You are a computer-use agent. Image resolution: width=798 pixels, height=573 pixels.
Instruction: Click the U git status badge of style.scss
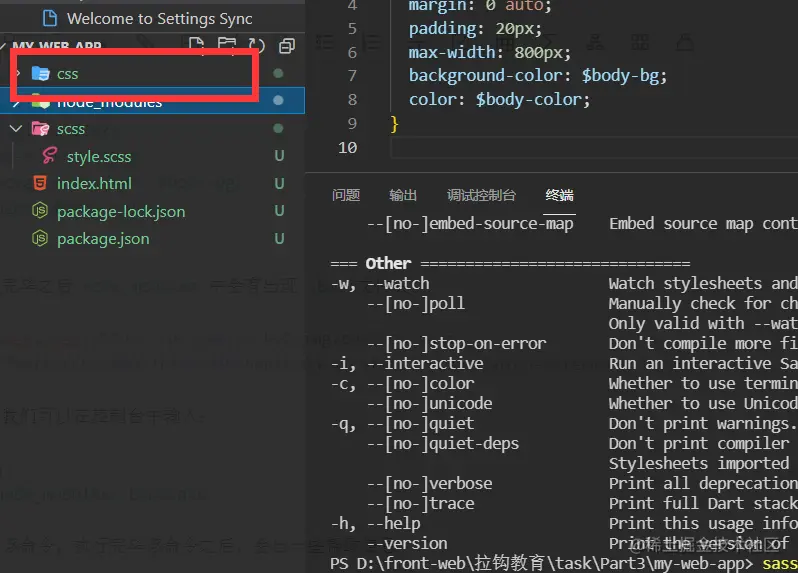279,156
